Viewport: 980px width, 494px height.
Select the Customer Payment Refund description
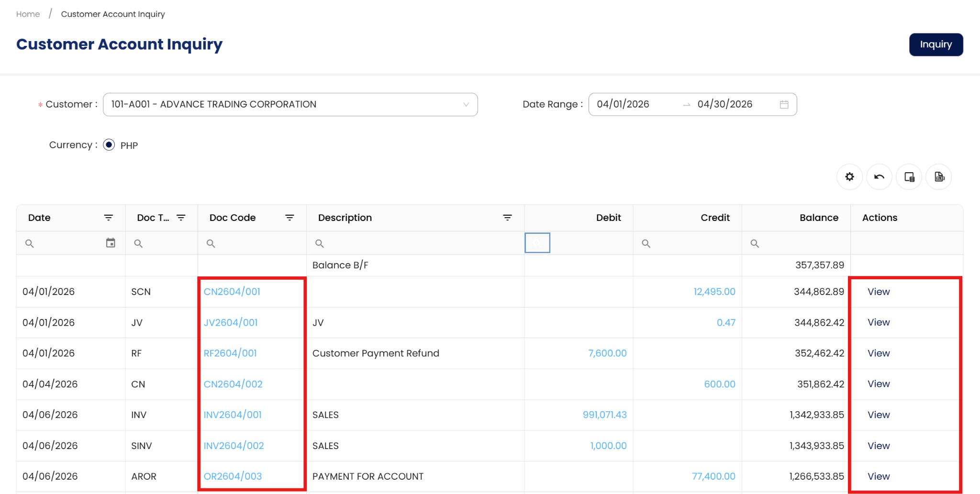click(376, 353)
